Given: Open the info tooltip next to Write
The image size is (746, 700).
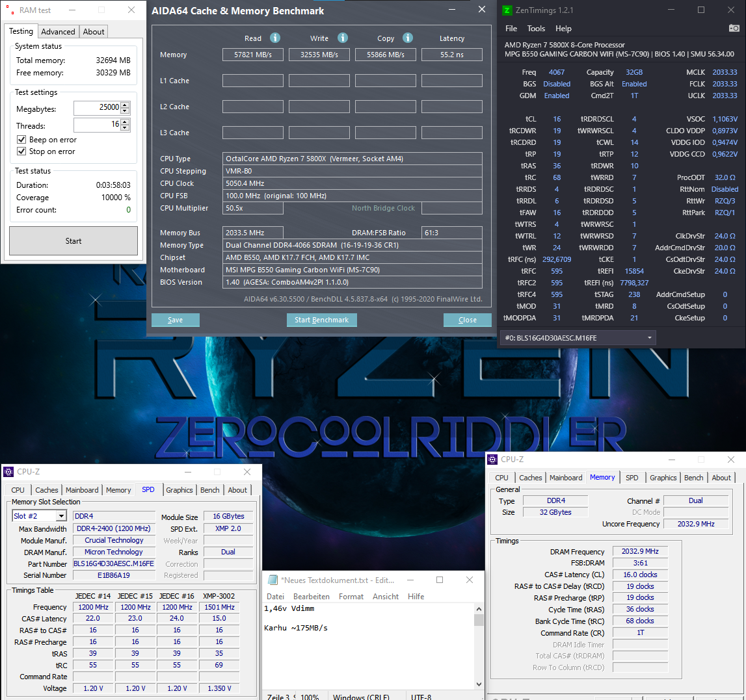Looking at the screenshot, I should pyautogui.click(x=343, y=38).
